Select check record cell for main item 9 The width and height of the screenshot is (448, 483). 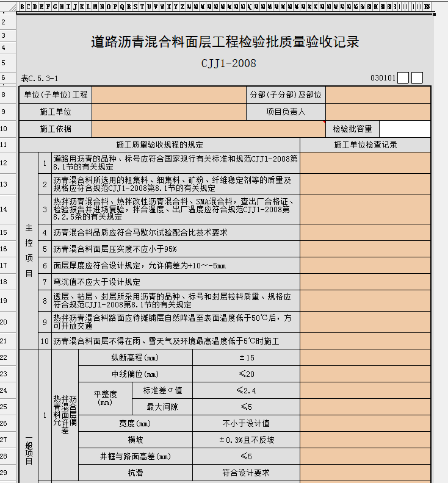pos(366,322)
